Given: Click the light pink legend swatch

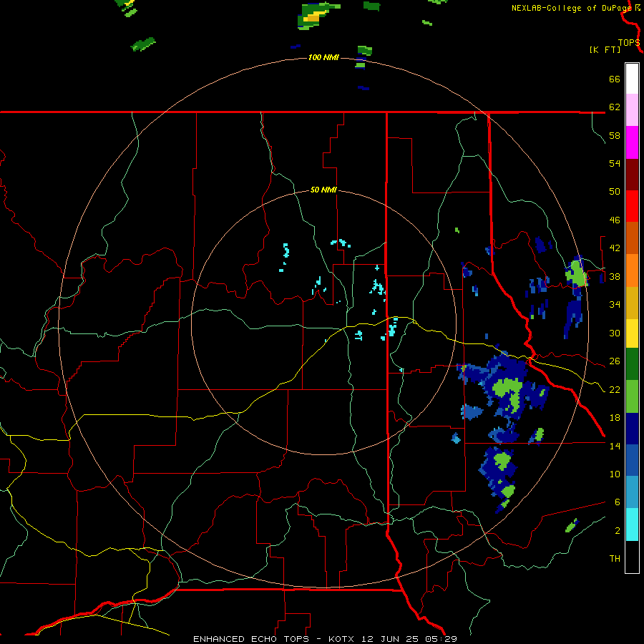Looking at the screenshot, I should (632, 109).
